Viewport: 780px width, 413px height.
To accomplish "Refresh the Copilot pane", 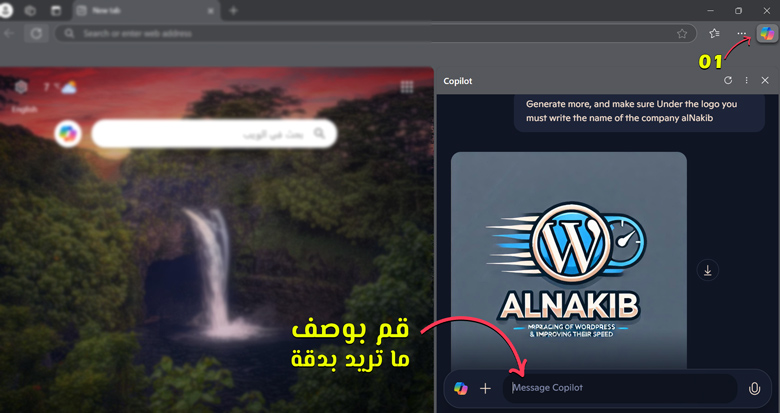I will pos(728,80).
